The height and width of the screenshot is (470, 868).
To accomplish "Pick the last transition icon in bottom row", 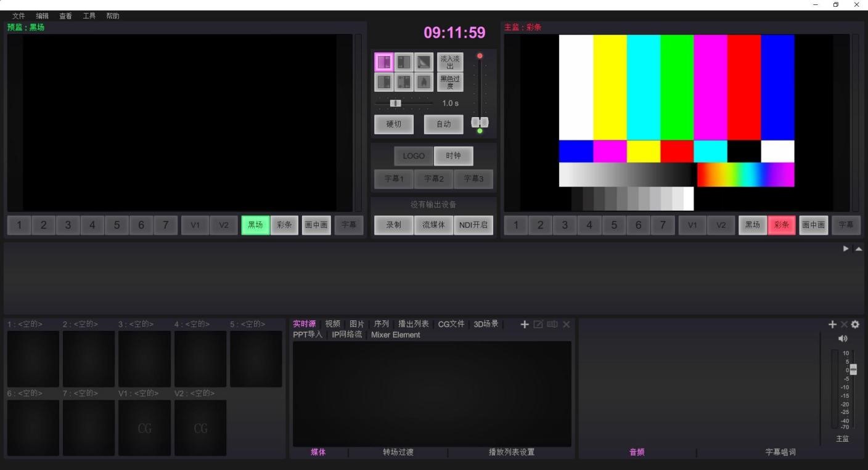I will (424, 82).
